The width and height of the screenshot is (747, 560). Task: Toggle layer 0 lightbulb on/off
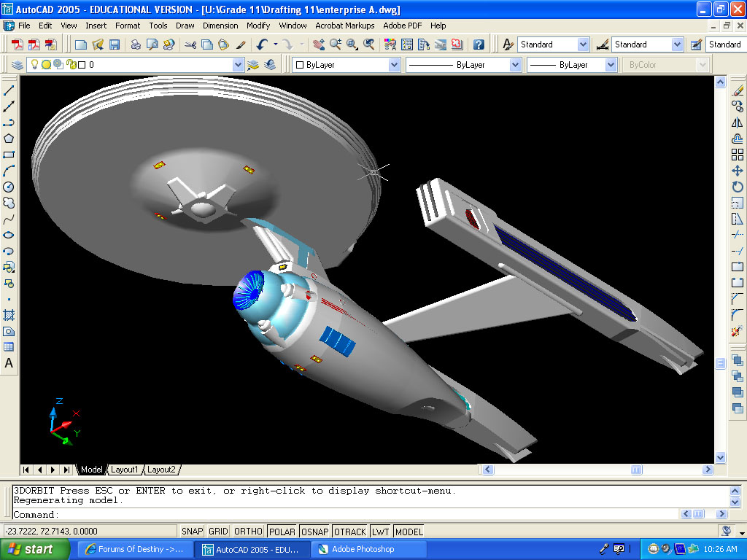click(34, 64)
